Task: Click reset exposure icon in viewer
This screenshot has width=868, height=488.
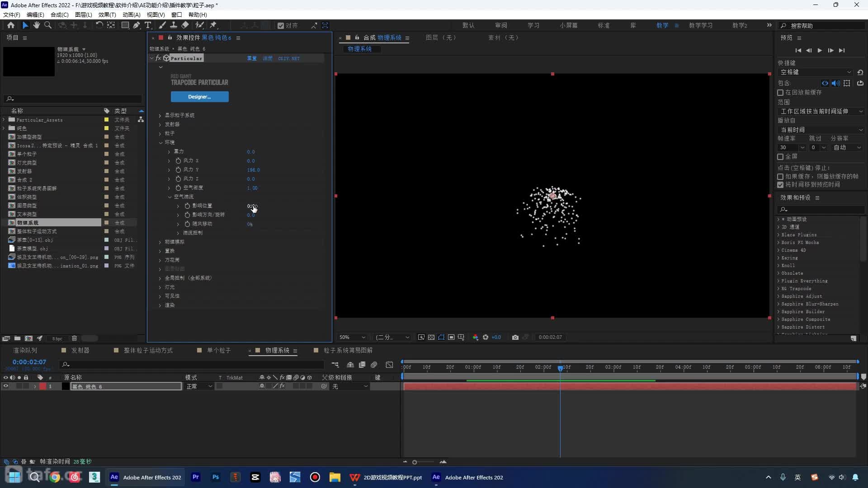Action: 486,338
